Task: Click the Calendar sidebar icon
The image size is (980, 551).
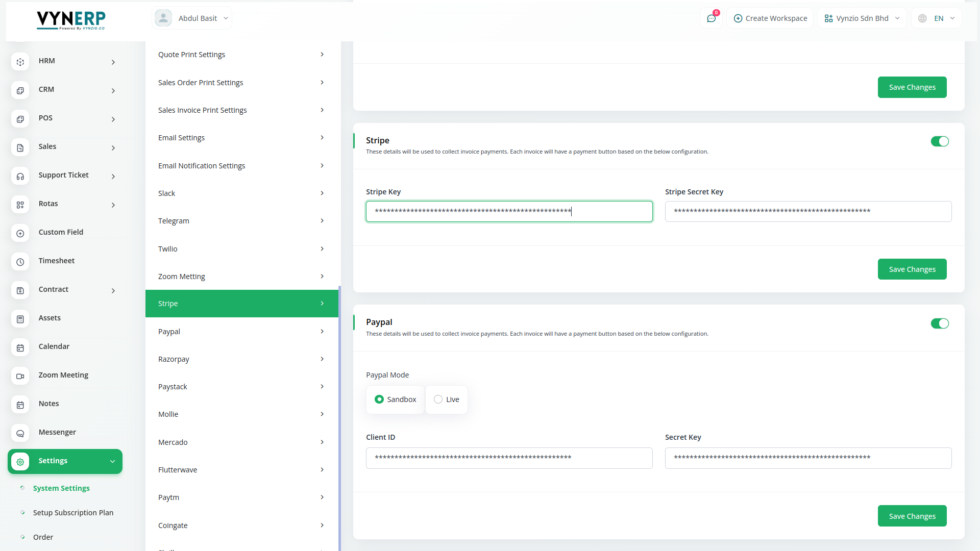Action: click(x=20, y=347)
